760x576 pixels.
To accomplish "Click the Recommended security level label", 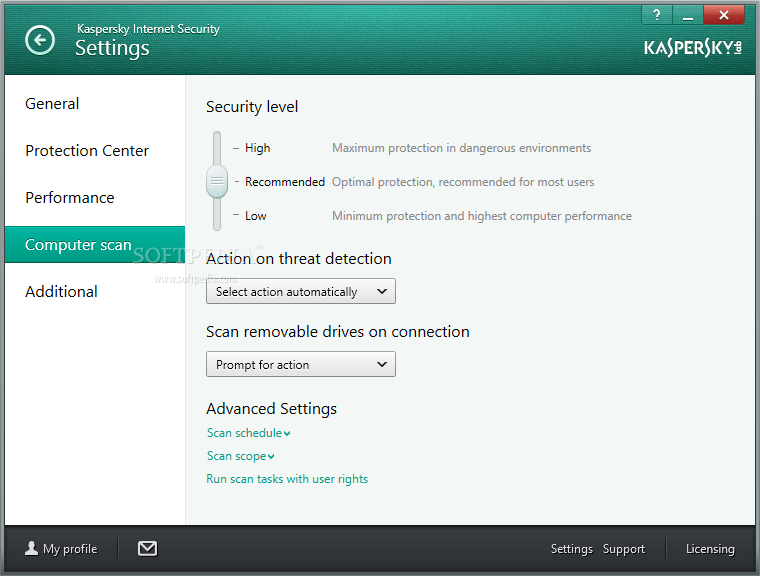I will tap(285, 182).
